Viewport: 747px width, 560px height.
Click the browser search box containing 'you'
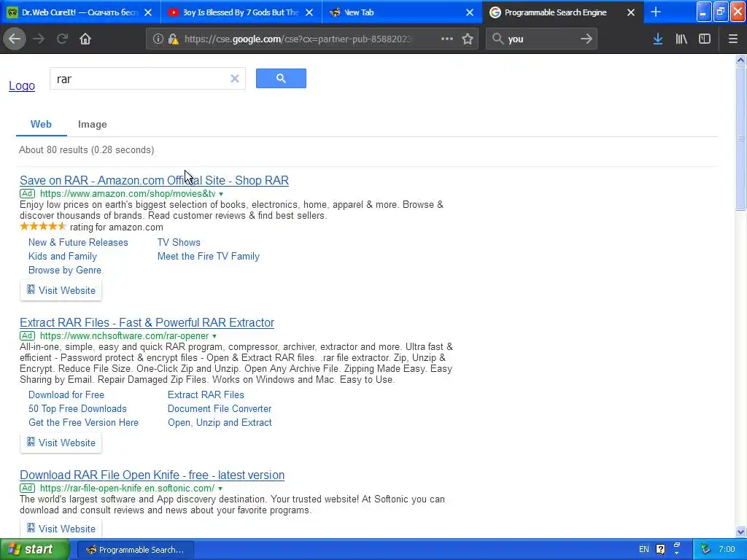coord(542,39)
